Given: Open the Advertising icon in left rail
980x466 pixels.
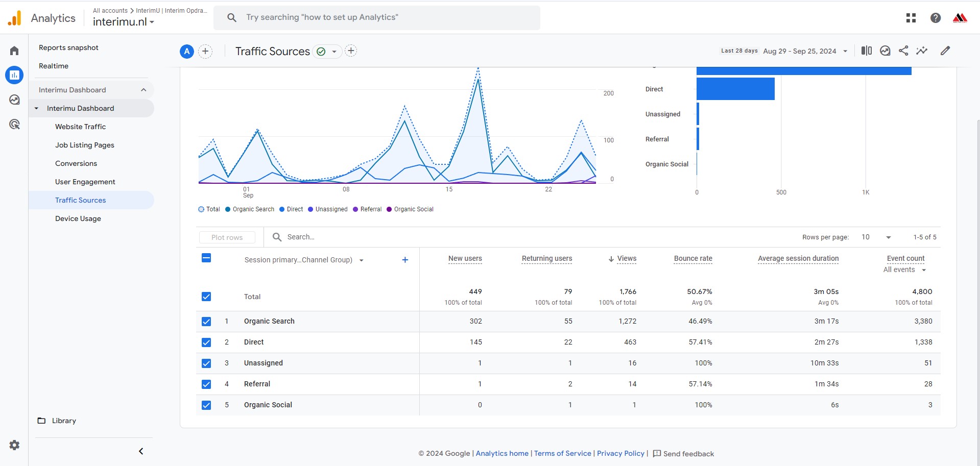Looking at the screenshot, I should pos(14,124).
